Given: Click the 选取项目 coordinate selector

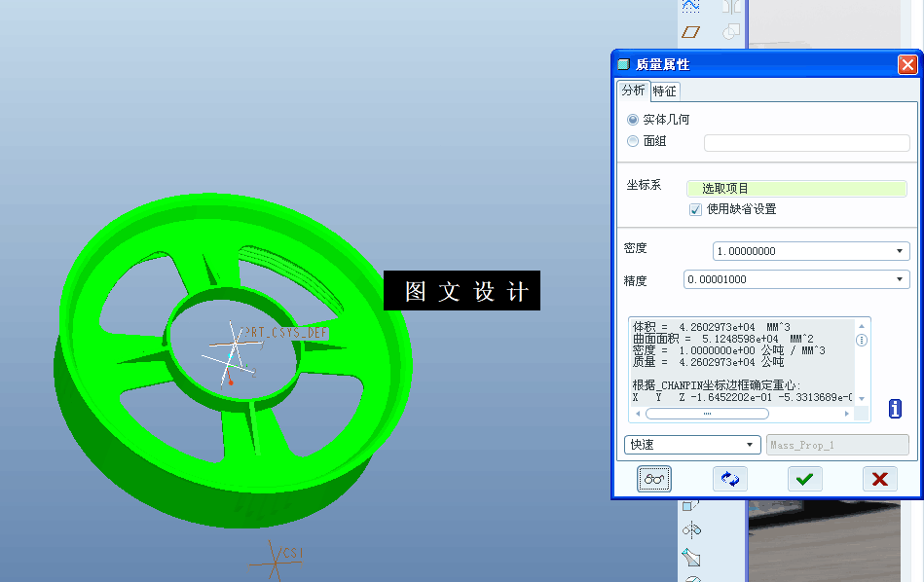Looking at the screenshot, I should point(796,188).
